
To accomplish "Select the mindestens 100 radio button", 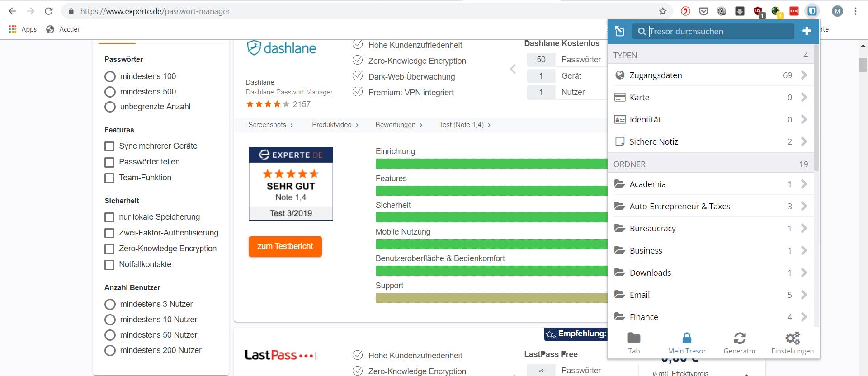I will 110,76.
